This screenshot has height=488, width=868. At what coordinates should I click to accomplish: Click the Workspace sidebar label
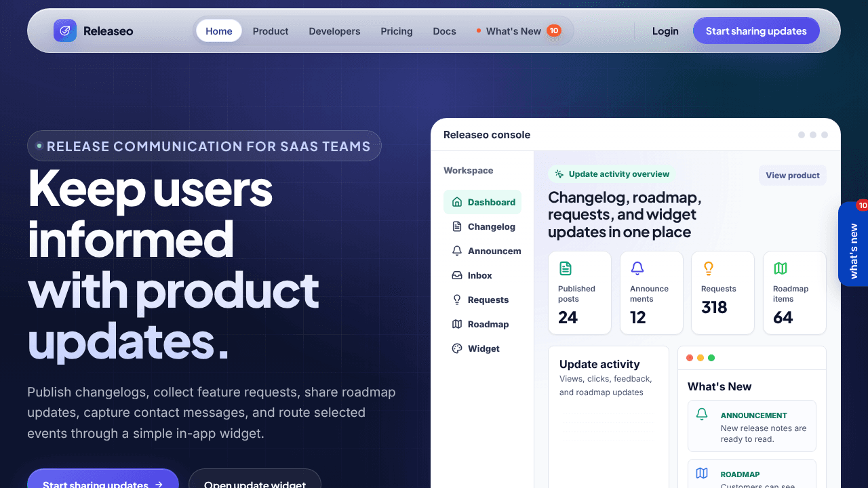click(x=469, y=170)
